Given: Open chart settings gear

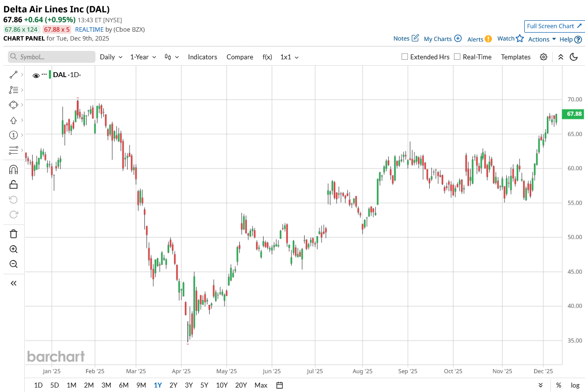Looking at the screenshot, I should [543, 57].
